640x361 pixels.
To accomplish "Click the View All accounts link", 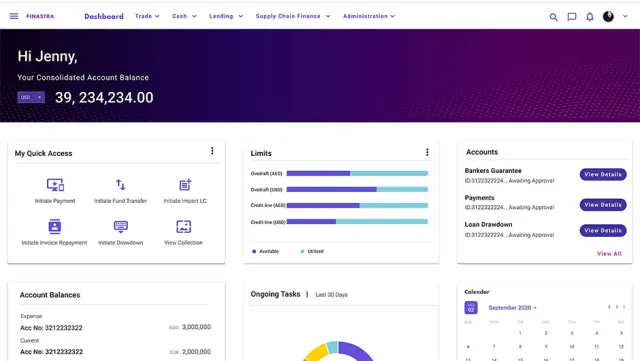I will [609, 254].
